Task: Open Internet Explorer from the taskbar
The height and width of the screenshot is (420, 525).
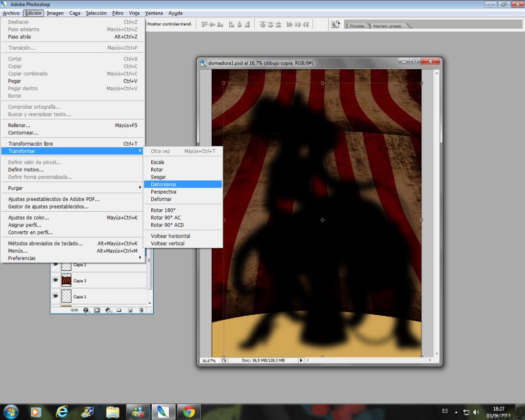Action: [62, 412]
